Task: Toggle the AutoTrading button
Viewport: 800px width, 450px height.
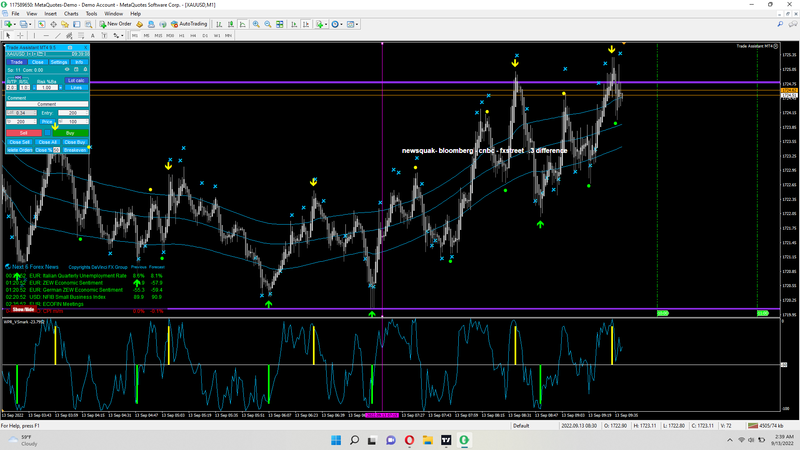Action: tap(191, 23)
